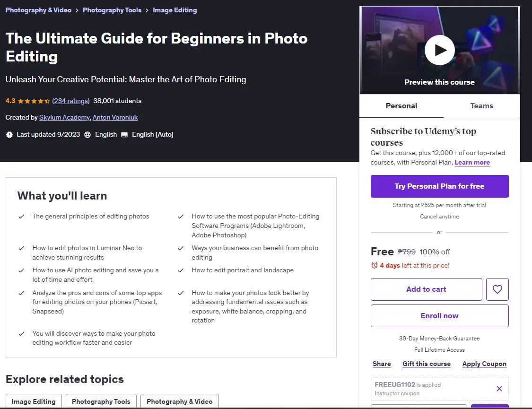Click Apply Coupon
Image resolution: width=532 pixels, height=409 pixels.
pyautogui.click(x=484, y=364)
